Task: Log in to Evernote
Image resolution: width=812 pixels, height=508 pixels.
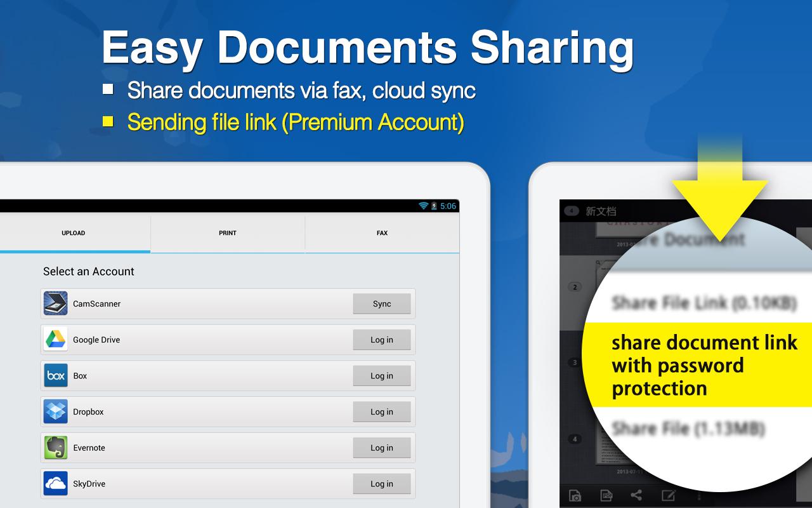Action: point(382,448)
